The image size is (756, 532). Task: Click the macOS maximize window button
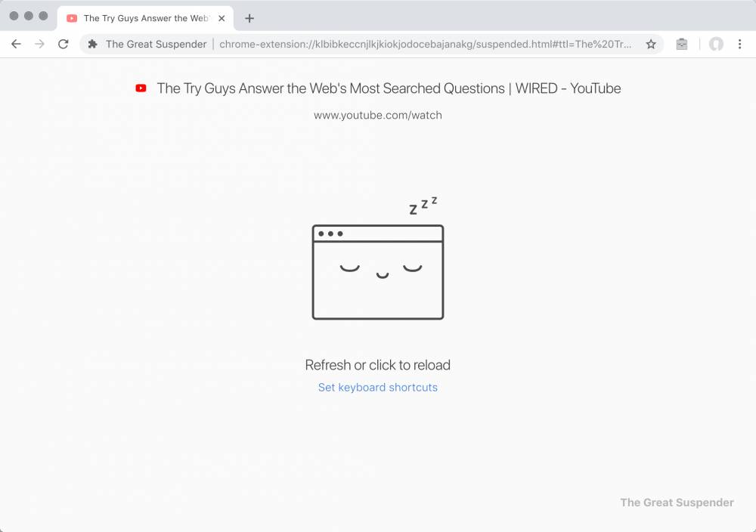click(43, 16)
